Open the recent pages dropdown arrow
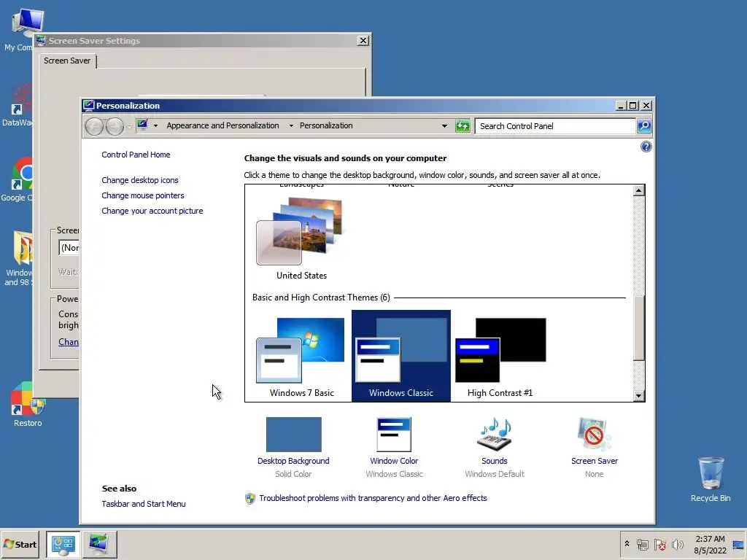The image size is (747, 560). (129, 127)
